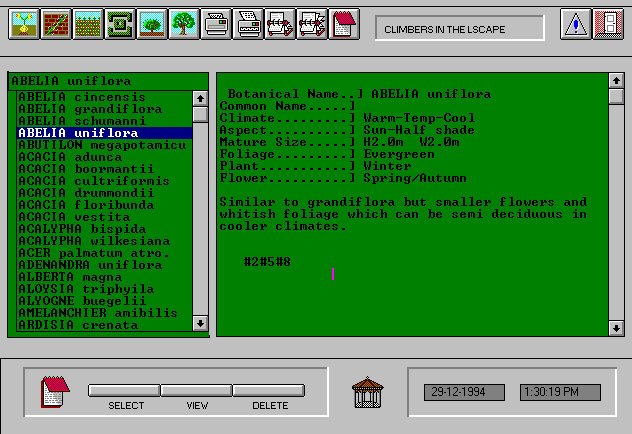Click the VIEW button
This screenshot has width=632, height=434.
pyautogui.click(x=197, y=390)
